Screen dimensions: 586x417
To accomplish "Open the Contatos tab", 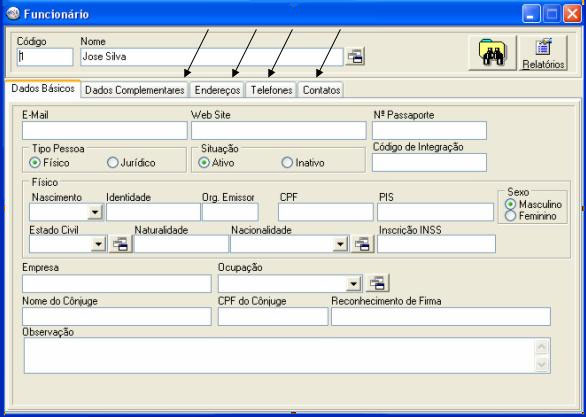I will [321, 90].
